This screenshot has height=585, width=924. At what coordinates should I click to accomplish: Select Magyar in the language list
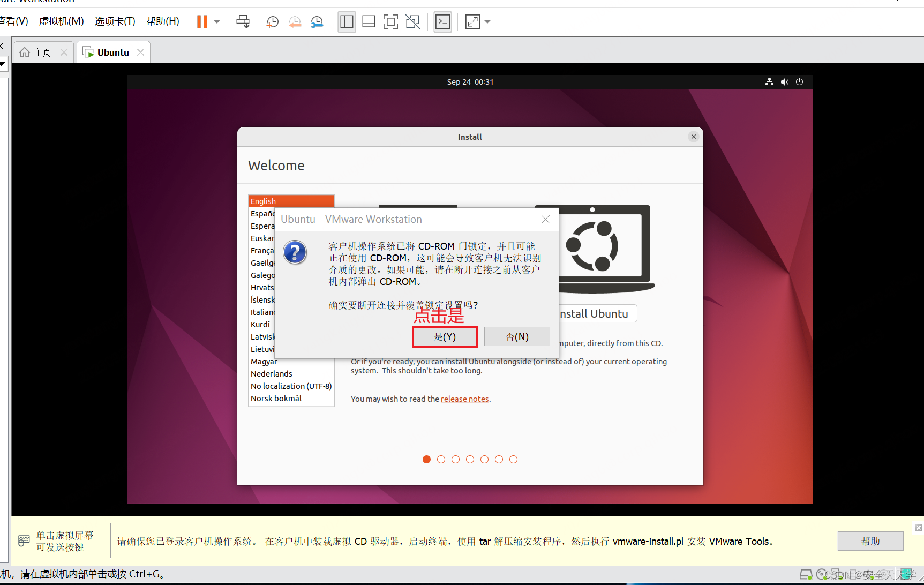coord(264,362)
